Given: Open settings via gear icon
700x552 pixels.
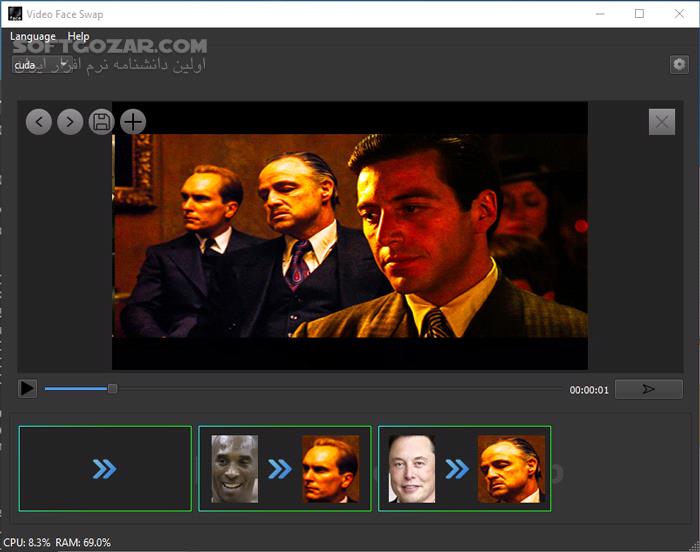Looking at the screenshot, I should [679, 65].
